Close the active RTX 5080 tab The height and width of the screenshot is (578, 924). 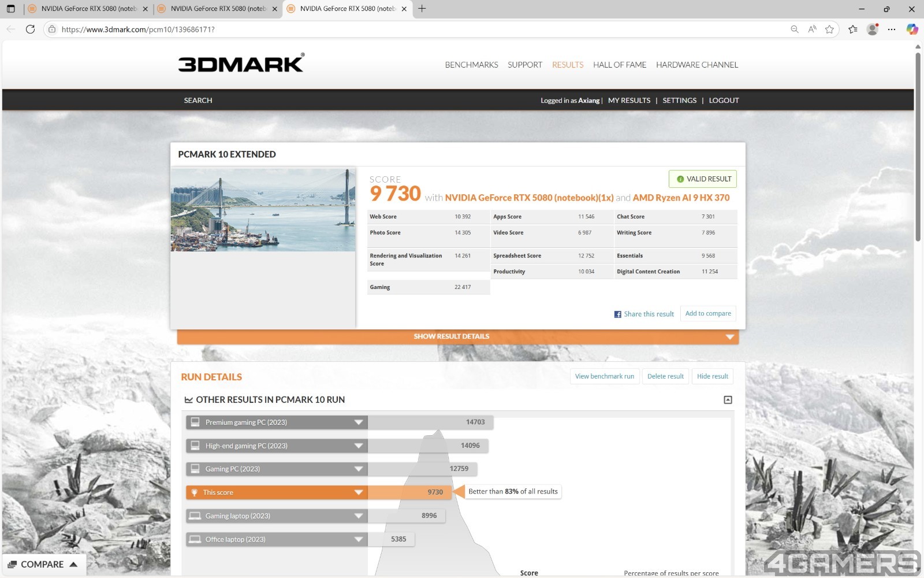(404, 9)
